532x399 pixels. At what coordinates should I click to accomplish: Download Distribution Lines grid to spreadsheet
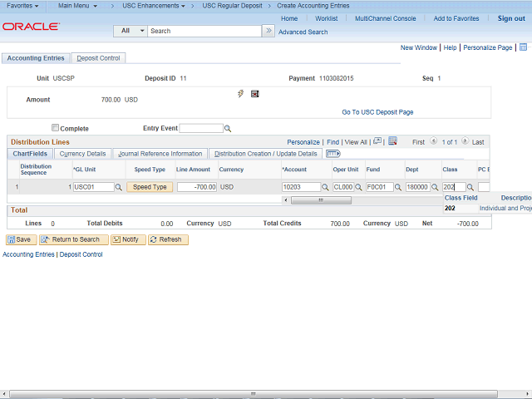[x=392, y=141]
